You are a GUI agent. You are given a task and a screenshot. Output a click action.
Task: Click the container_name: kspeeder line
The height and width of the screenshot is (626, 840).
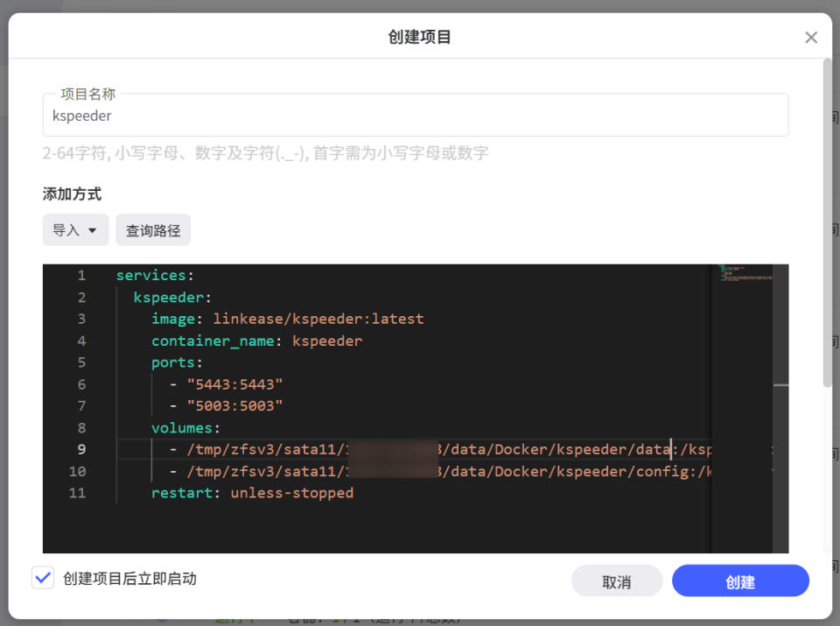click(x=254, y=341)
